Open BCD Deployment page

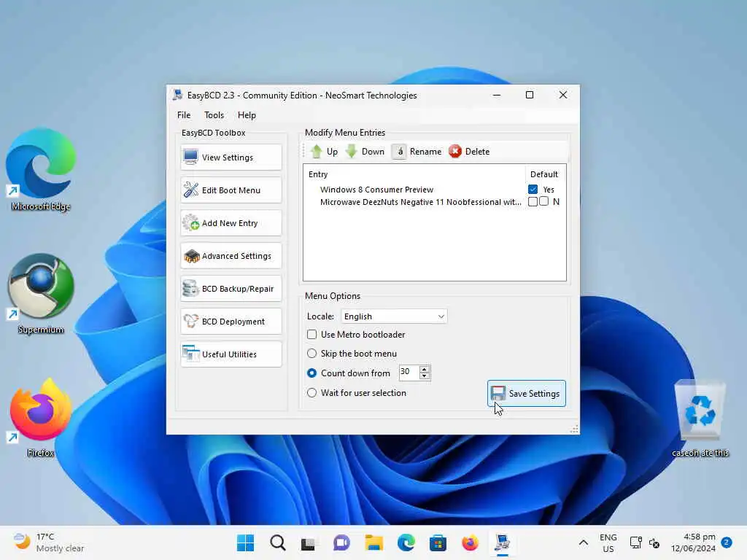231,322
